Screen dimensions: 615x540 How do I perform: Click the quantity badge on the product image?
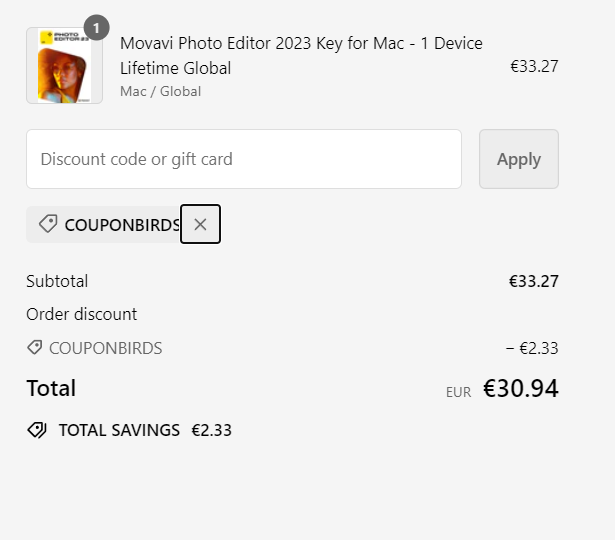(x=96, y=28)
